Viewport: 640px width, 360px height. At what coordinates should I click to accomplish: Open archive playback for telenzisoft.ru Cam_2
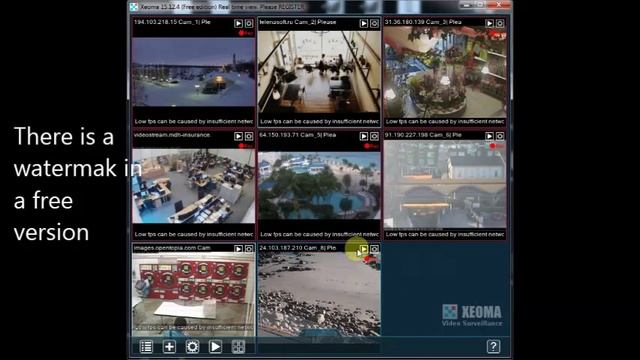point(364,24)
